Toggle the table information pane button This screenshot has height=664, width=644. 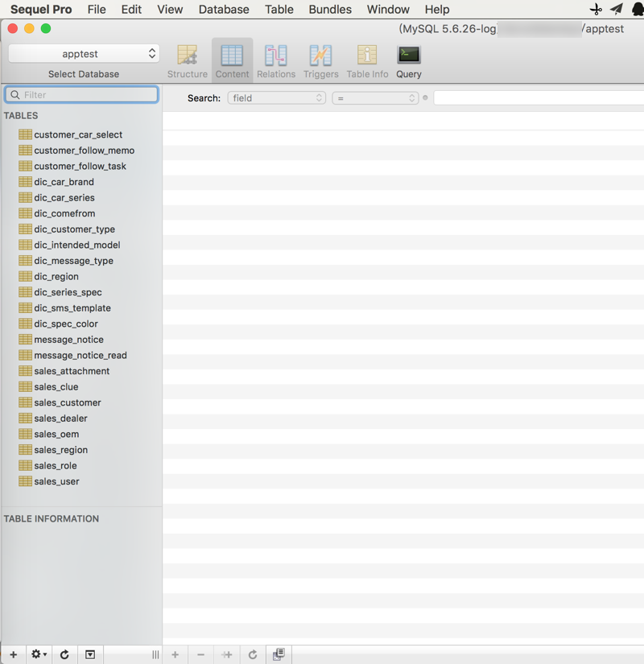click(90, 654)
